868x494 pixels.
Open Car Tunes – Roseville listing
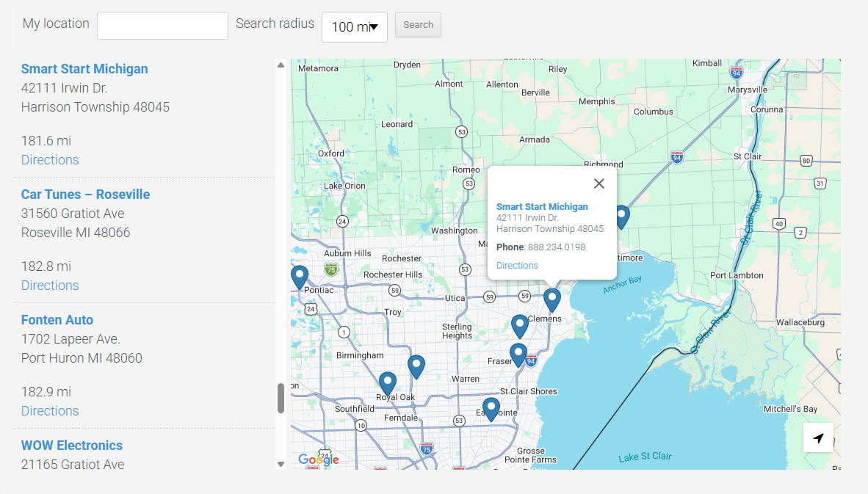pyautogui.click(x=86, y=195)
